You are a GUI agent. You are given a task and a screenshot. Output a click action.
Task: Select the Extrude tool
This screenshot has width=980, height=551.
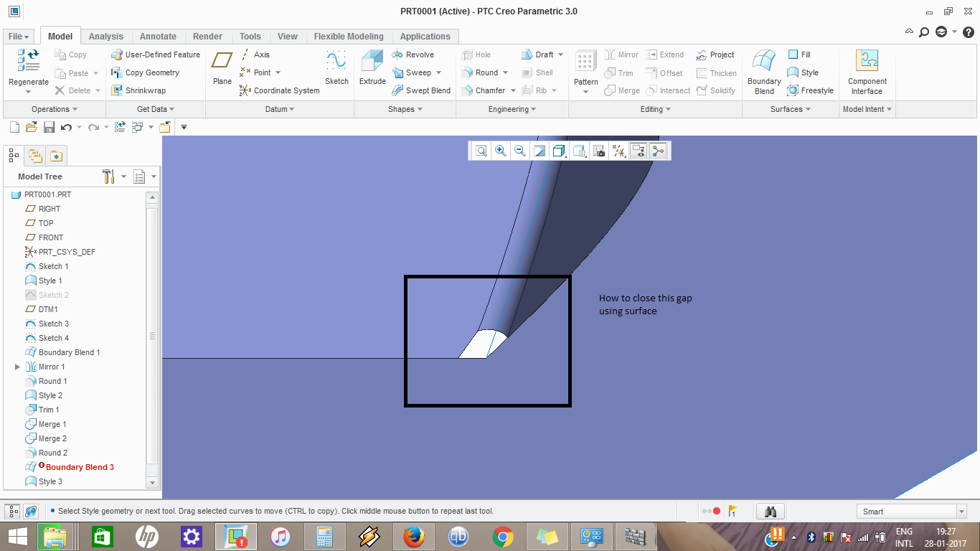click(372, 68)
